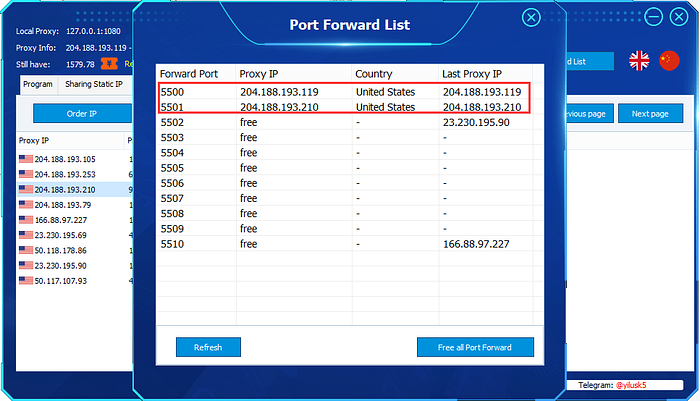Click last proxy IP 166.88.97.227 cell

pyautogui.click(x=476, y=244)
